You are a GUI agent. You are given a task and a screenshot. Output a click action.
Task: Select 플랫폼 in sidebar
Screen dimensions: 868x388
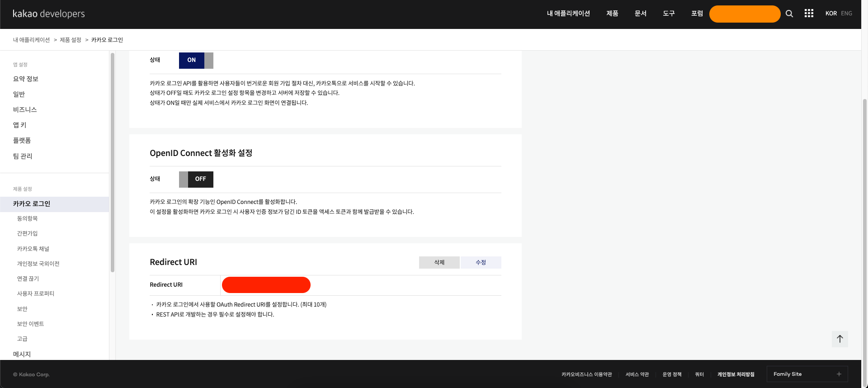[x=22, y=140]
